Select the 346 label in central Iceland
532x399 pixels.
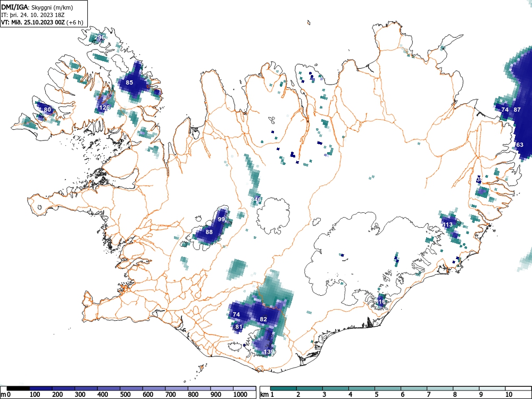coord(256,199)
